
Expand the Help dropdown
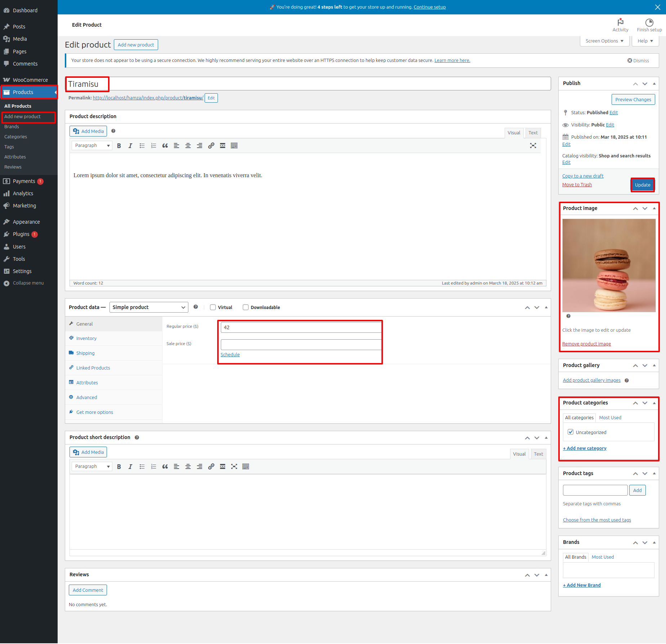(x=645, y=41)
